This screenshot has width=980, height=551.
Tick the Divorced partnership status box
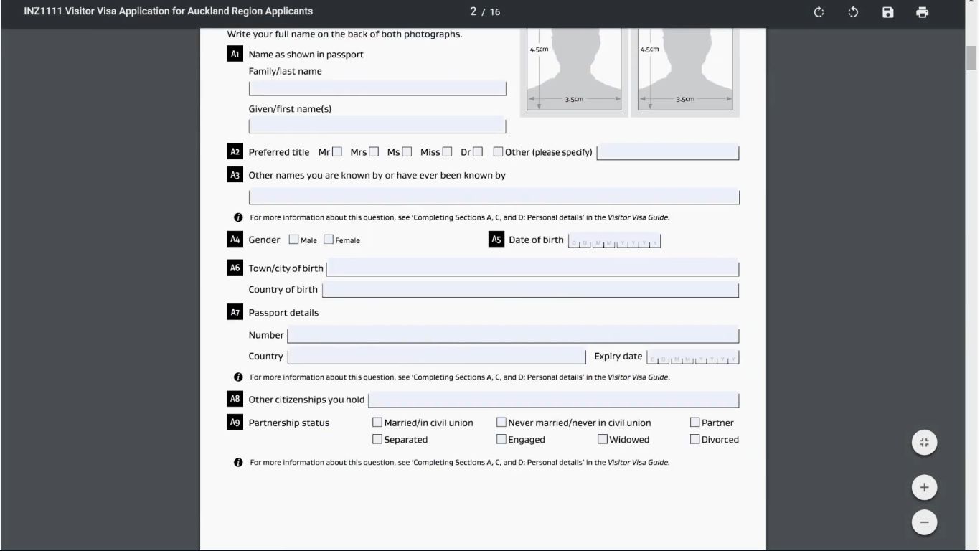pos(694,439)
